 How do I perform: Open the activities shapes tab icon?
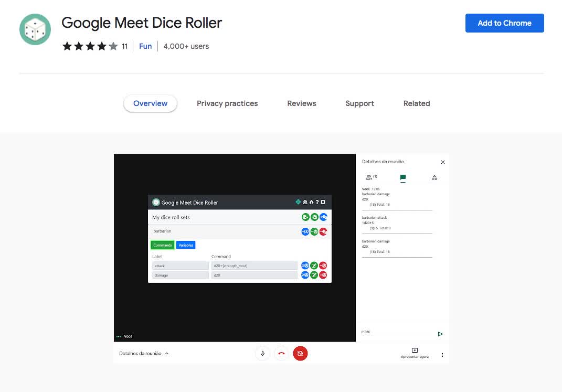[434, 177]
